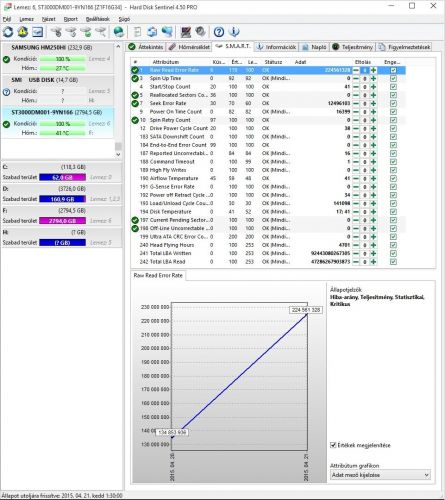The height and width of the screenshot is (500, 445).
Task: Open the Nézet menu
Action: click(x=49, y=19)
